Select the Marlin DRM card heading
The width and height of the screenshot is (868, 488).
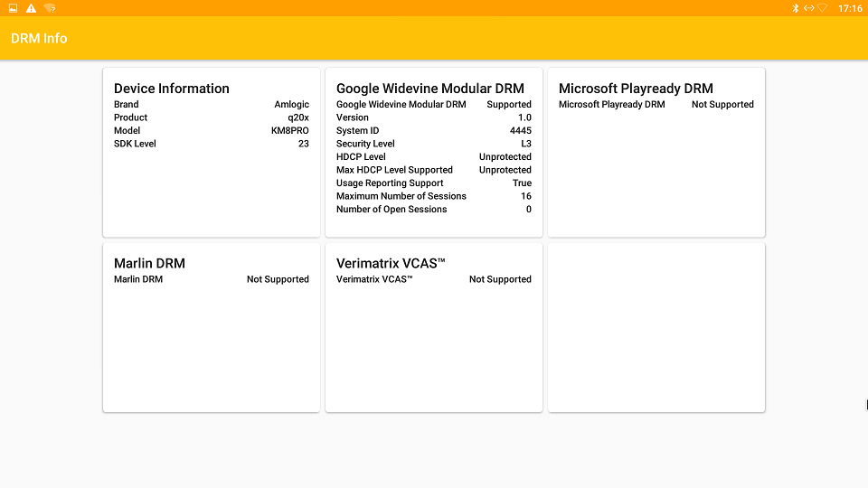click(149, 263)
